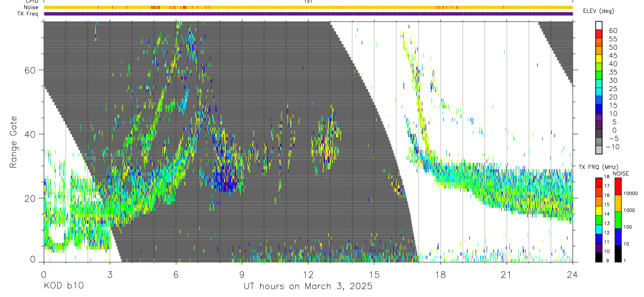Click the '100' label on the NOISE scale
The height and width of the screenshot is (297, 644).
(628, 227)
